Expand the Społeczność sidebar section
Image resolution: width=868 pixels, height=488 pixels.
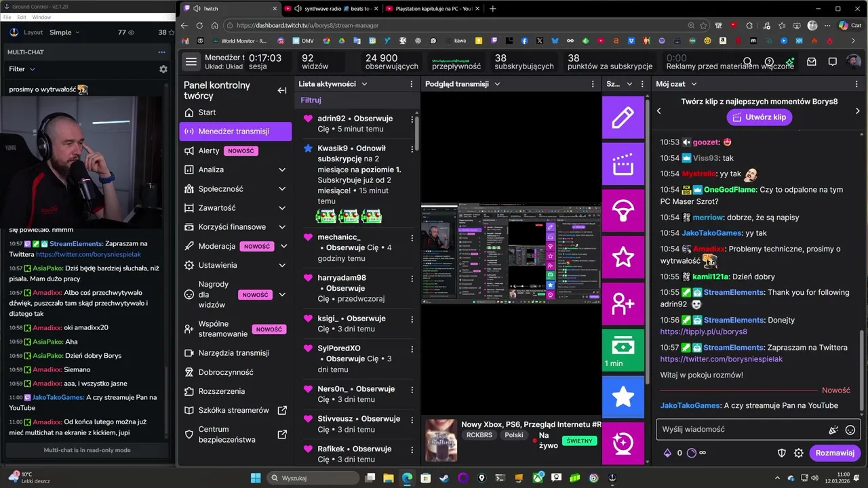point(282,188)
